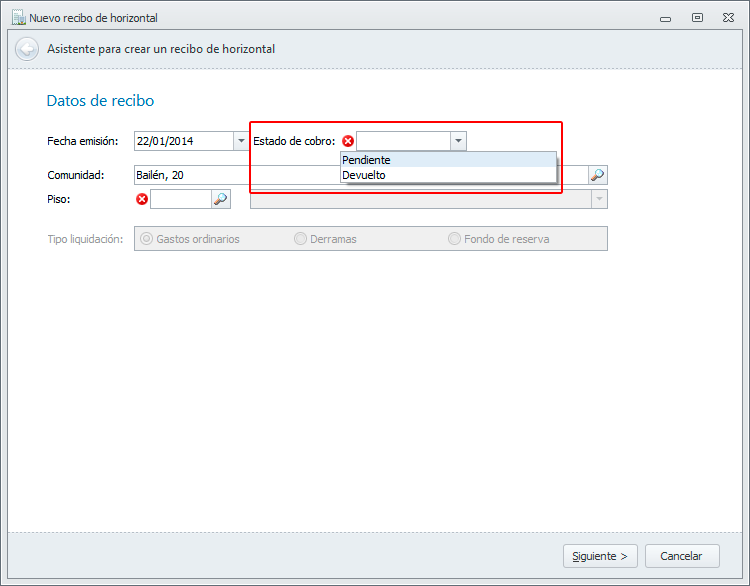Select the Fondo de reserva radio option
The width and height of the screenshot is (750, 586).
[498, 239]
